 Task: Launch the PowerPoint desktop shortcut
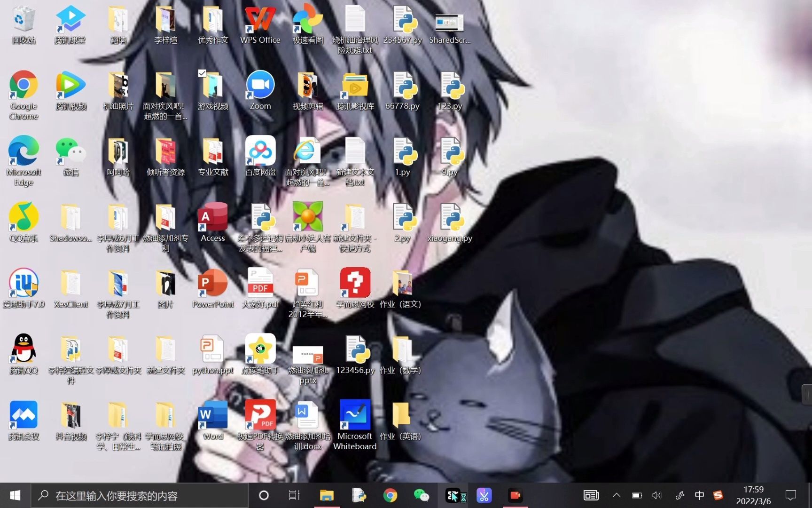click(x=213, y=288)
